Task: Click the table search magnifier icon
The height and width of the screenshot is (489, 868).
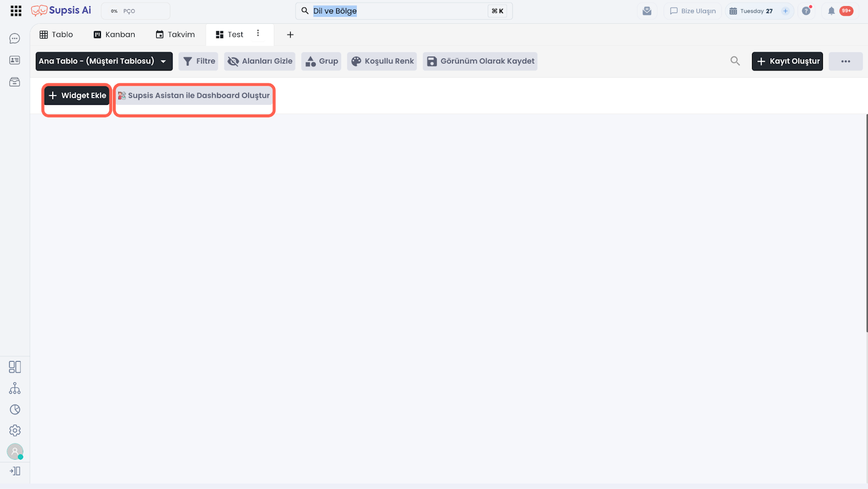Action: pyautogui.click(x=735, y=61)
